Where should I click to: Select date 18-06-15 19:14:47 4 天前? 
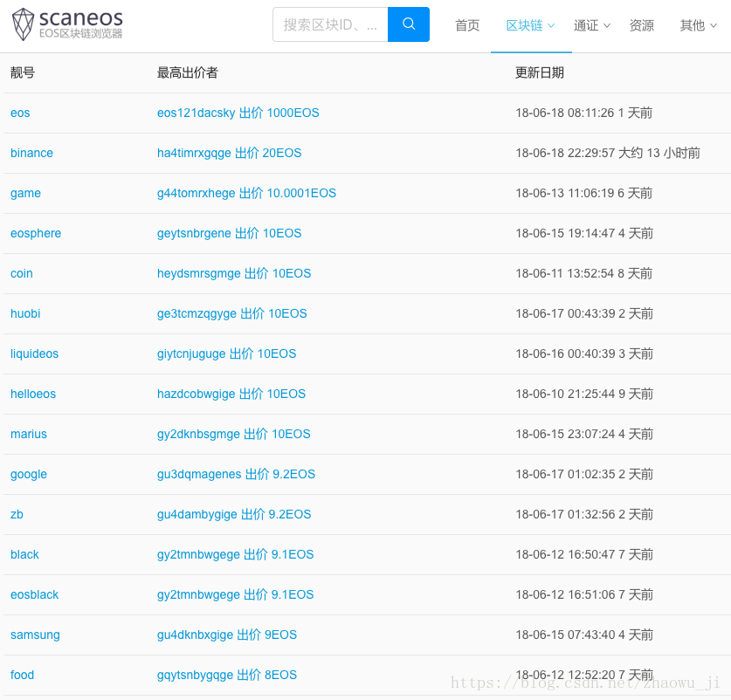click(584, 234)
